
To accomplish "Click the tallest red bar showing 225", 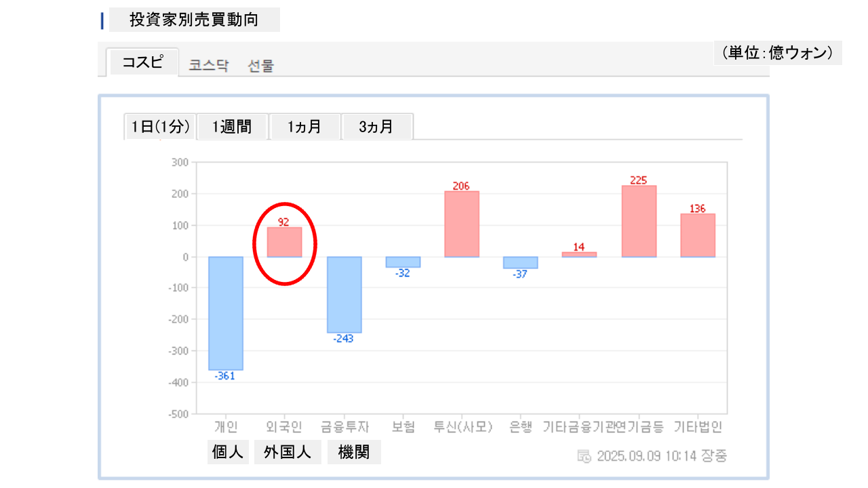I will click(639, 221).
